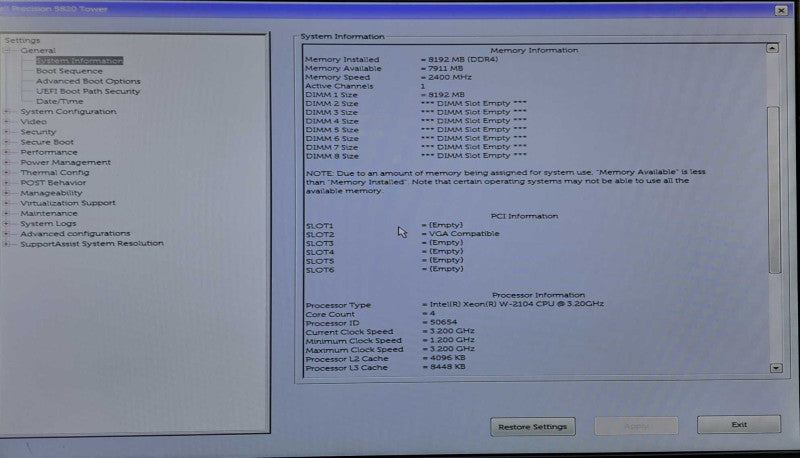Expand the Performance node
The height and width of the screenshot is (458, 800).
click(7, 152)
